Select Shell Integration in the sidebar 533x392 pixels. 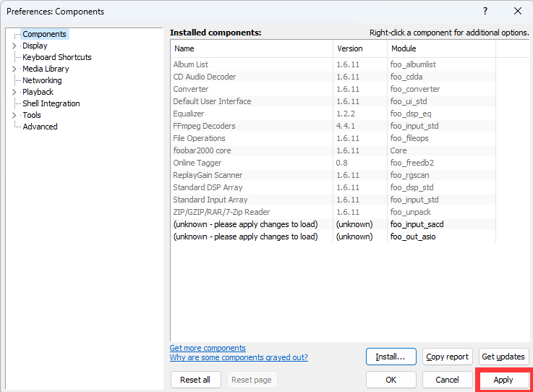(51, 103)
